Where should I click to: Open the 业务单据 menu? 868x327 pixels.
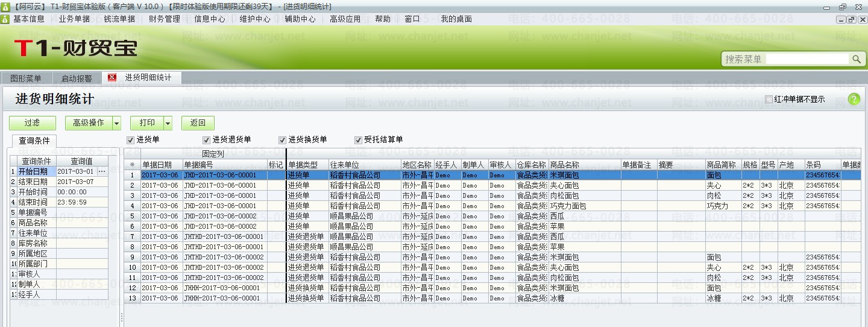(74, 19)
